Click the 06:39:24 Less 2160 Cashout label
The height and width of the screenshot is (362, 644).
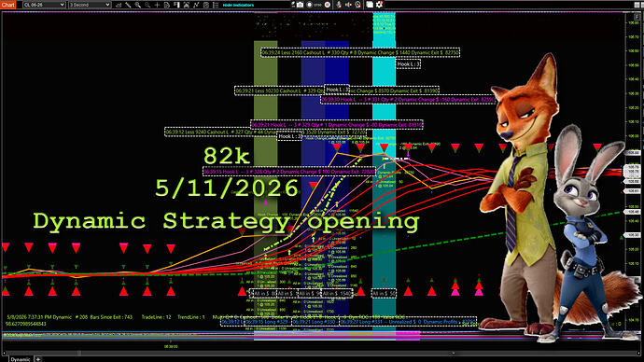point(360,53)
